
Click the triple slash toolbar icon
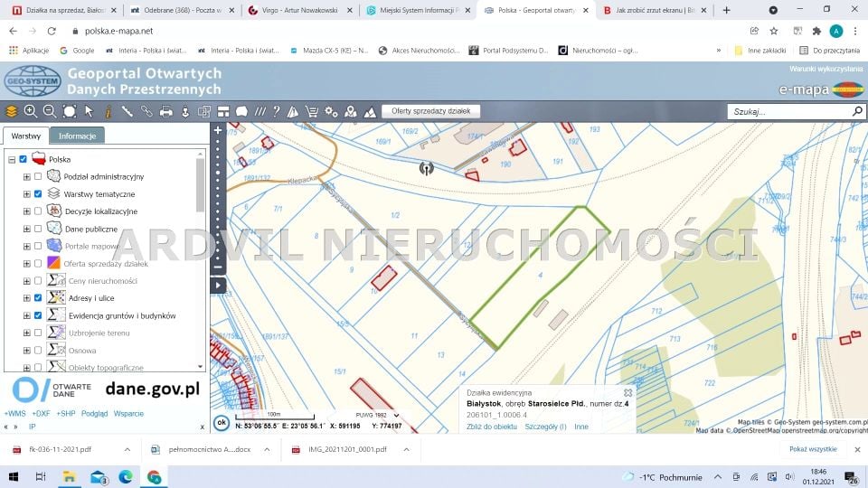point(259,111)
